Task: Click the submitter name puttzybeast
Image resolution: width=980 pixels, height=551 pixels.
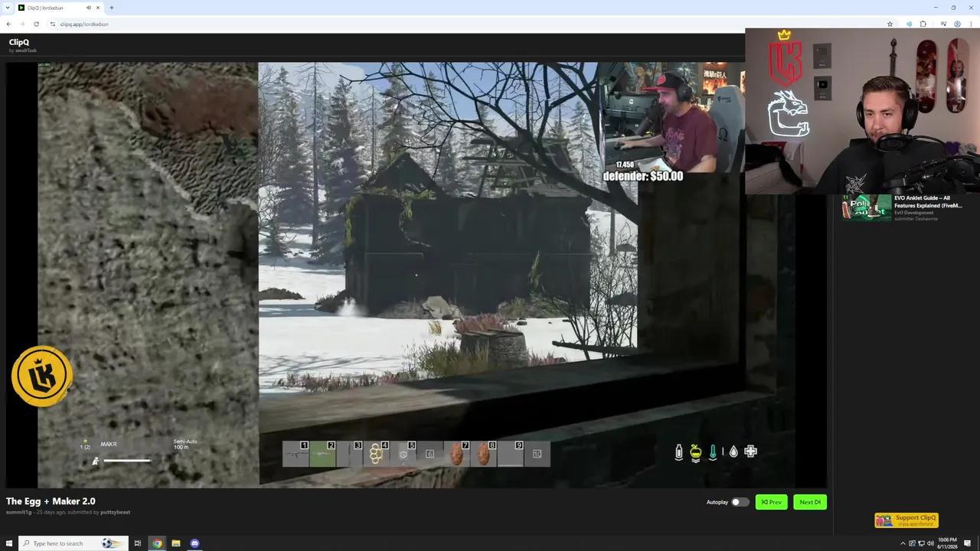Action: [115, 512]
